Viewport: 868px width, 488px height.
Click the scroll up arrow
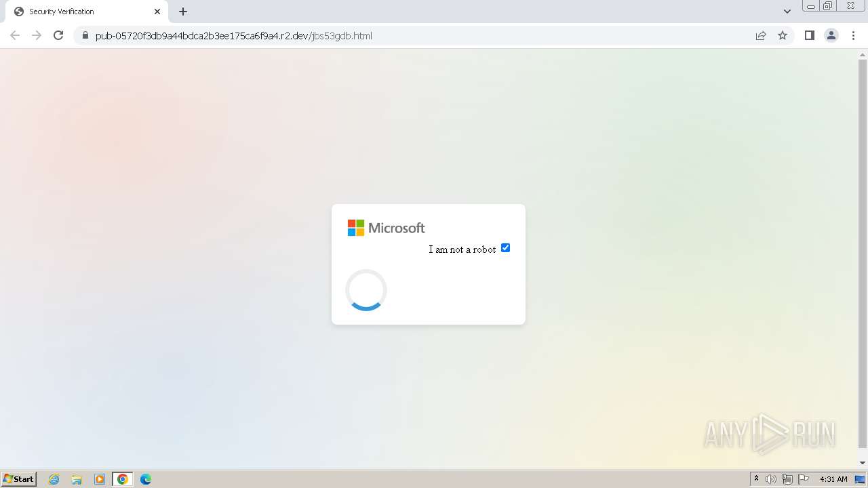(863, 54)
